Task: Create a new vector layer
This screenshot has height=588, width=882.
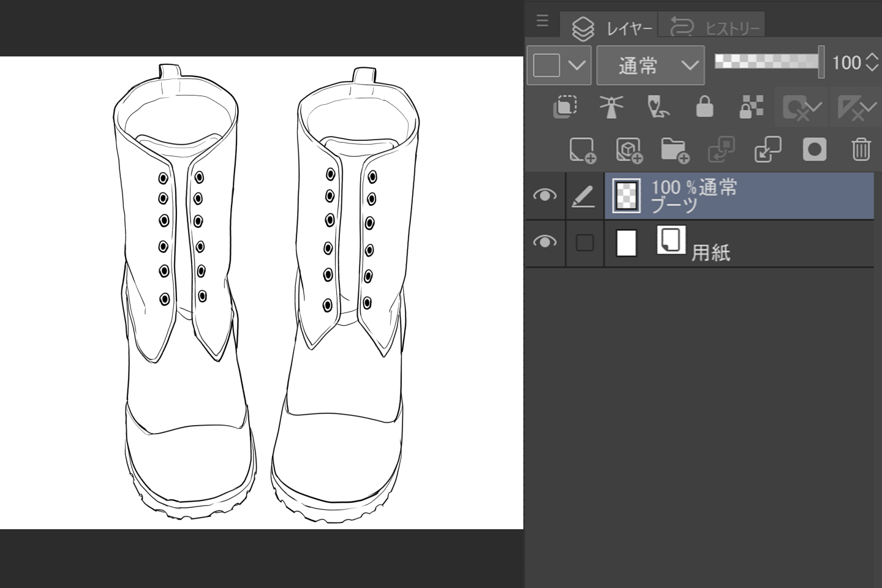Action: 628,150
